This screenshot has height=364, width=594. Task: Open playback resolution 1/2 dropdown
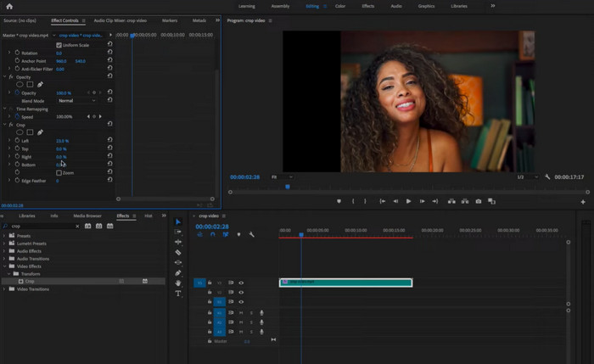coord(528,176)
